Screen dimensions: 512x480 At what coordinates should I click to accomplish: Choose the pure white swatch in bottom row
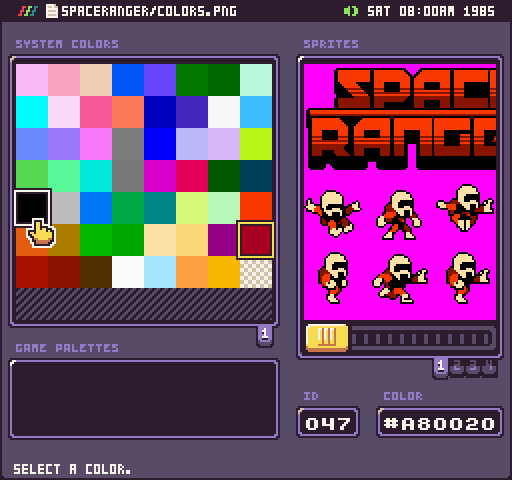pos(128,272)
